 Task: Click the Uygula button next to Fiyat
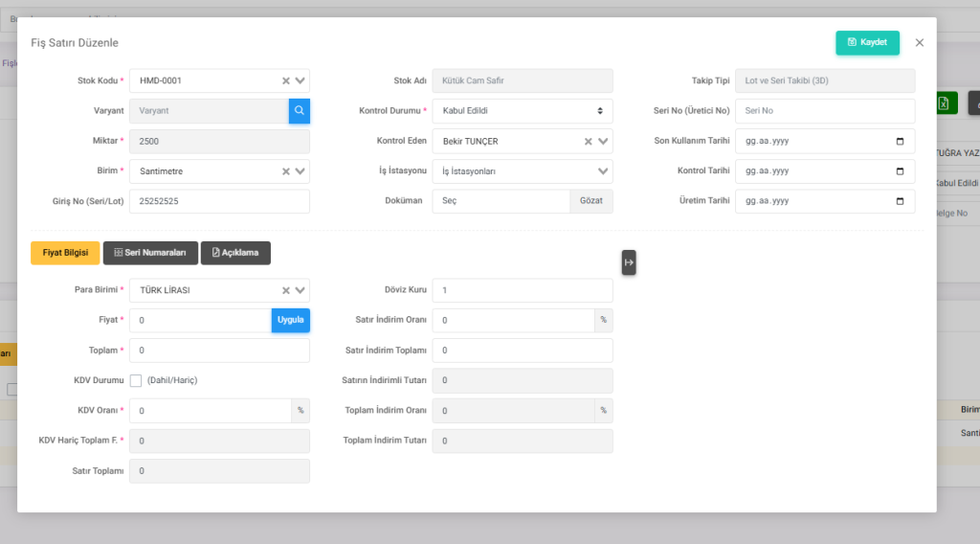[290, 320]
